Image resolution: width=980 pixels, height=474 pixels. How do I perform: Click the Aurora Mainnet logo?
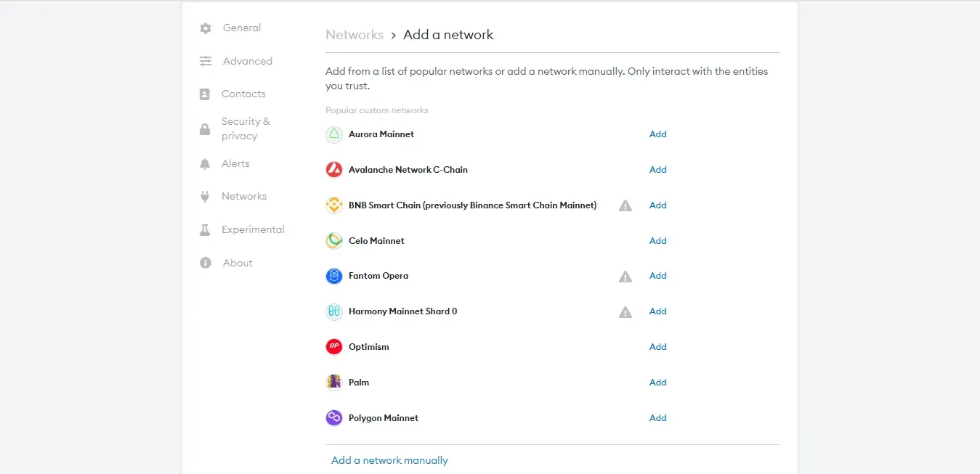tap(334, 134)
